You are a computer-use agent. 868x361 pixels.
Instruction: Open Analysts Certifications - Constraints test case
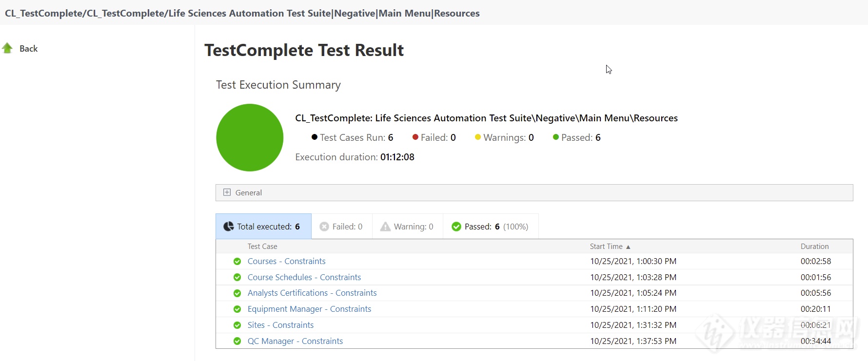tap(312, 293)
